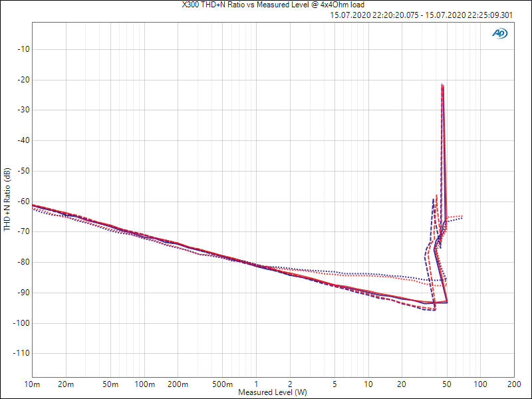Click the X-axis tick label 100m
The width and height of the screenshot is (532, 399).
[x=144, y=384]
